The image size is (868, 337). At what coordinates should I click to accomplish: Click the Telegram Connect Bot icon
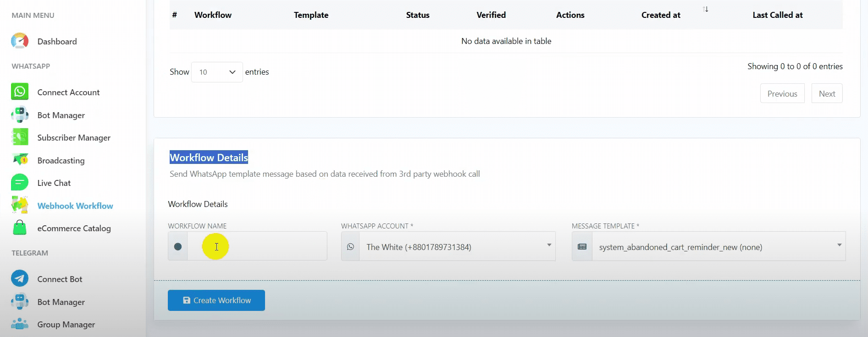[20, 278]
